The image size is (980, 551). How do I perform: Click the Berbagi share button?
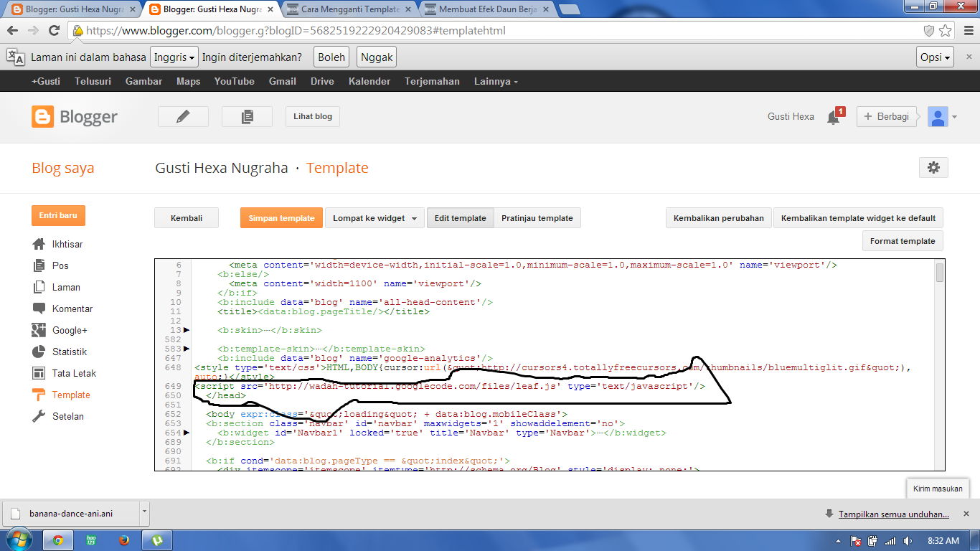click(887, 117)
